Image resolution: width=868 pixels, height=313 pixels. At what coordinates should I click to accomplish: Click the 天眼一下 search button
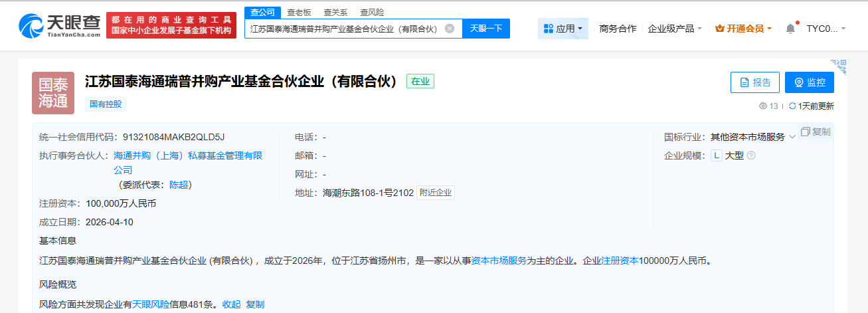coord(485,29)
